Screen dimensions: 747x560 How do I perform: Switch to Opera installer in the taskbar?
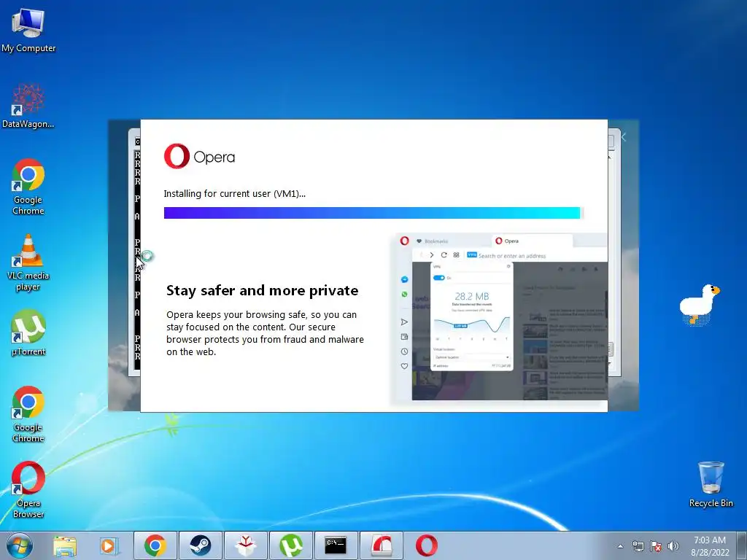click(x=426, y=545)
